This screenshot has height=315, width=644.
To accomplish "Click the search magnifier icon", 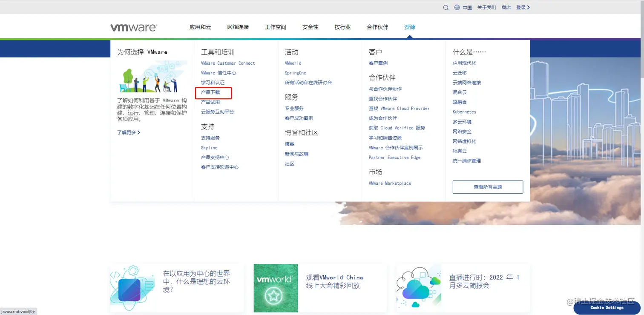I will [x=446, y=7].
